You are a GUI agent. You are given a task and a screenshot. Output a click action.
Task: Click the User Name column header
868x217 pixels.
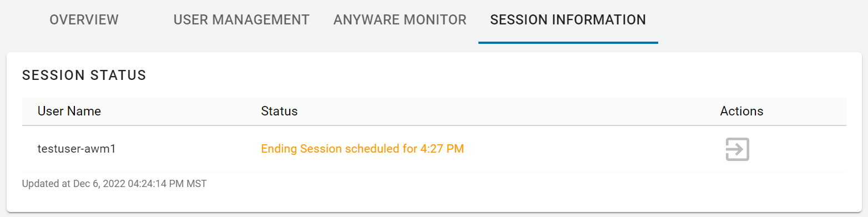pos(69,111)
